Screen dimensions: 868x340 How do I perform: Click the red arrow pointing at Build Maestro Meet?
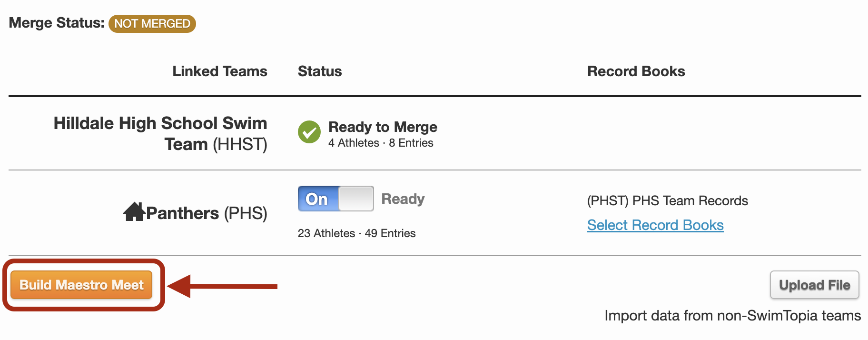[222, 286]
